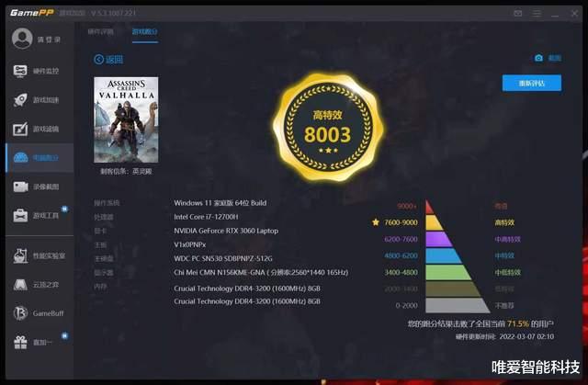Viewport: 588px width, 385px height.
Task: Open the game filter (游戏滤镜) sidebar icon
Action: 20,129
